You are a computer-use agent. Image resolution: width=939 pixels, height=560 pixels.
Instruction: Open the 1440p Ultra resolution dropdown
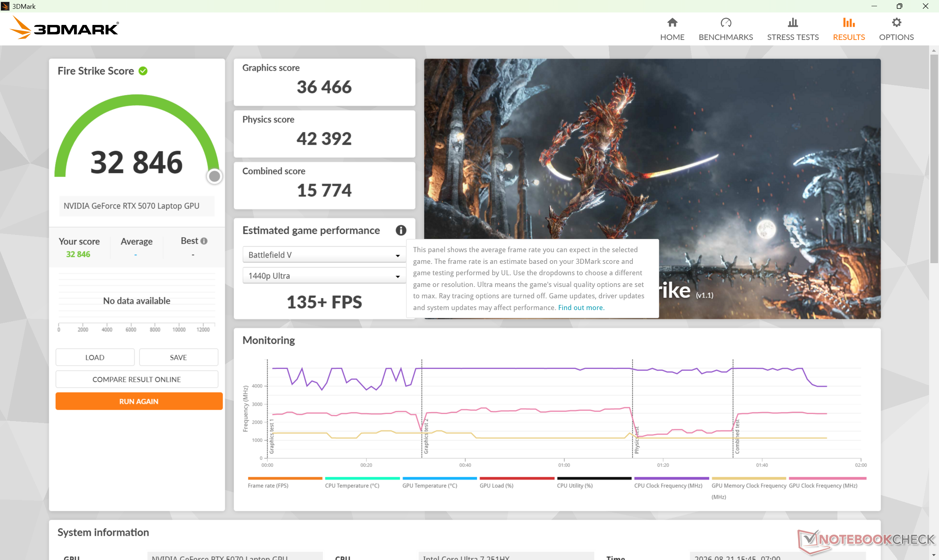click(x=324, y=276)
